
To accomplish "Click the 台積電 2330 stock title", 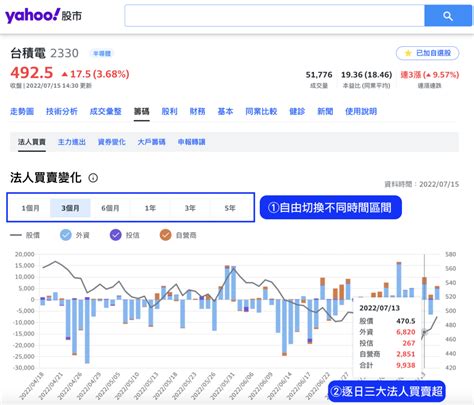I will coord(44,53).
